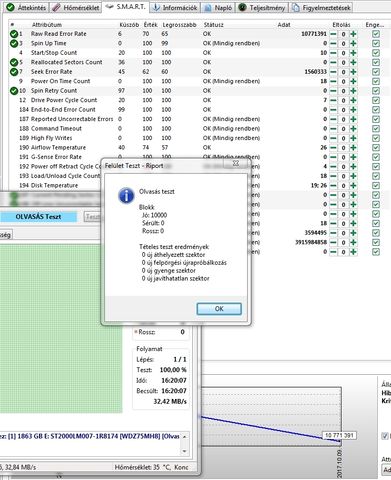391x480 pixels.
Task: Click the 10 771 391 graph data label
Action: pos(339,435)
